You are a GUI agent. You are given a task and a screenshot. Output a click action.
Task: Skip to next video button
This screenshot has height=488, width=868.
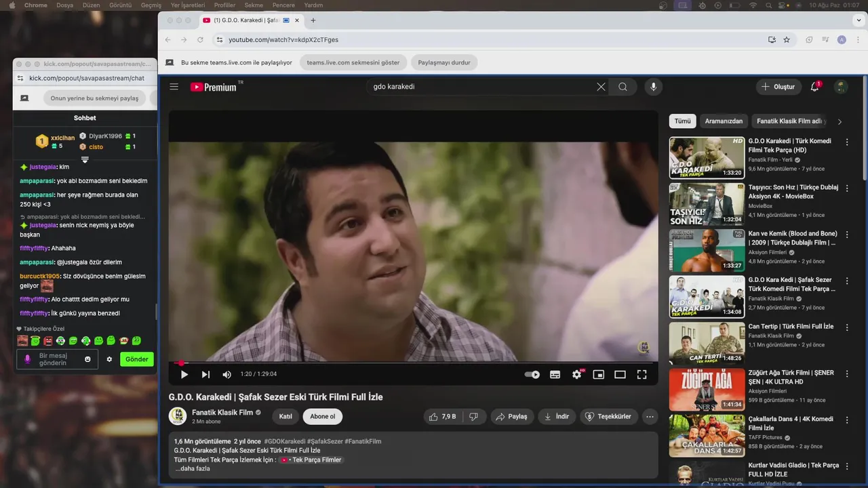(x=205, y=374)
